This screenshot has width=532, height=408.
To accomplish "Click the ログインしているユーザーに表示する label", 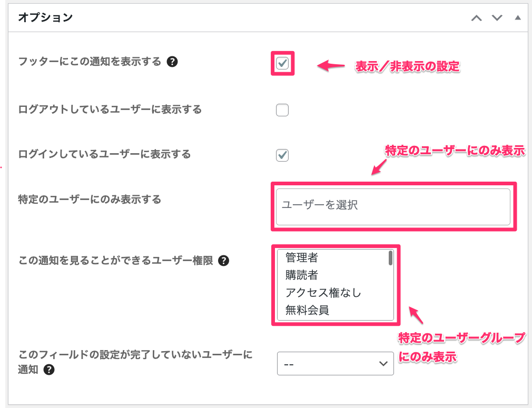I will (x=104, y=154).
